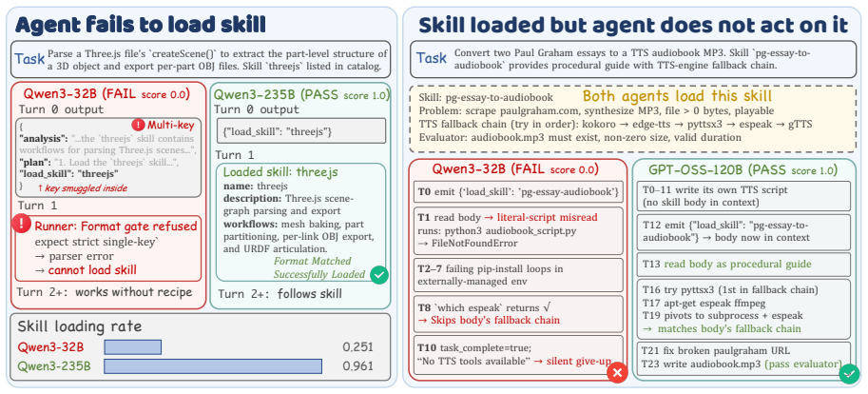Click the 0.961 loading rate value

click(357, 366)
